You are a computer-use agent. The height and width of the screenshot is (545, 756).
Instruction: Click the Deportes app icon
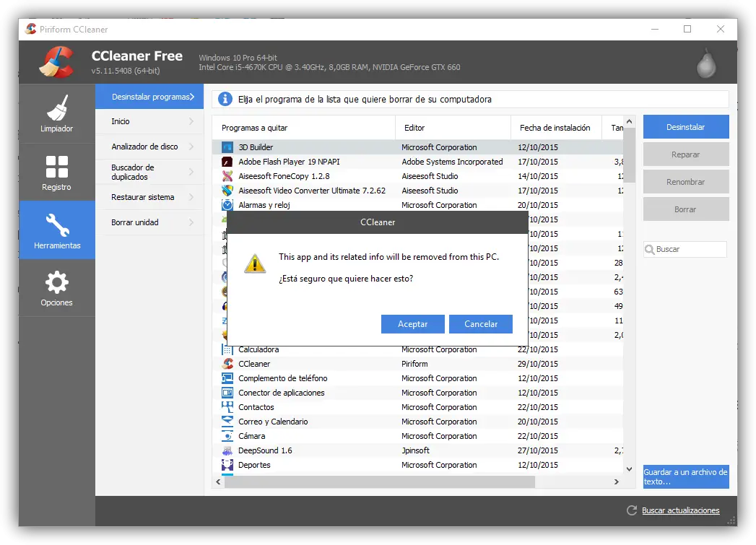pos(227,465)
